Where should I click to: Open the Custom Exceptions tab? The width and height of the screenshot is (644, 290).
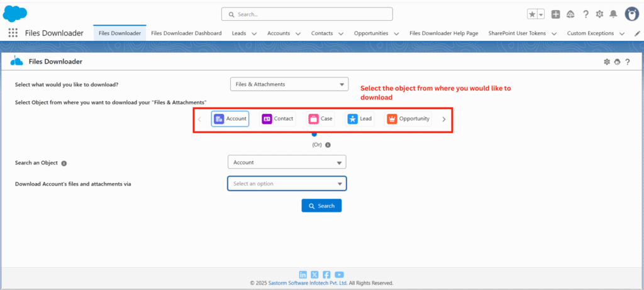[x=591, y=33]
